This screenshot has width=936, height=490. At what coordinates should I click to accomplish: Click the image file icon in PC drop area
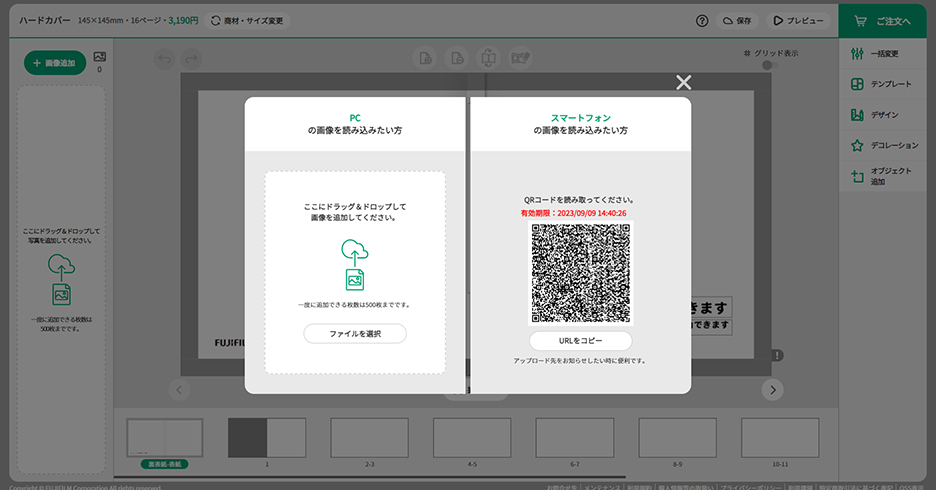355,280
